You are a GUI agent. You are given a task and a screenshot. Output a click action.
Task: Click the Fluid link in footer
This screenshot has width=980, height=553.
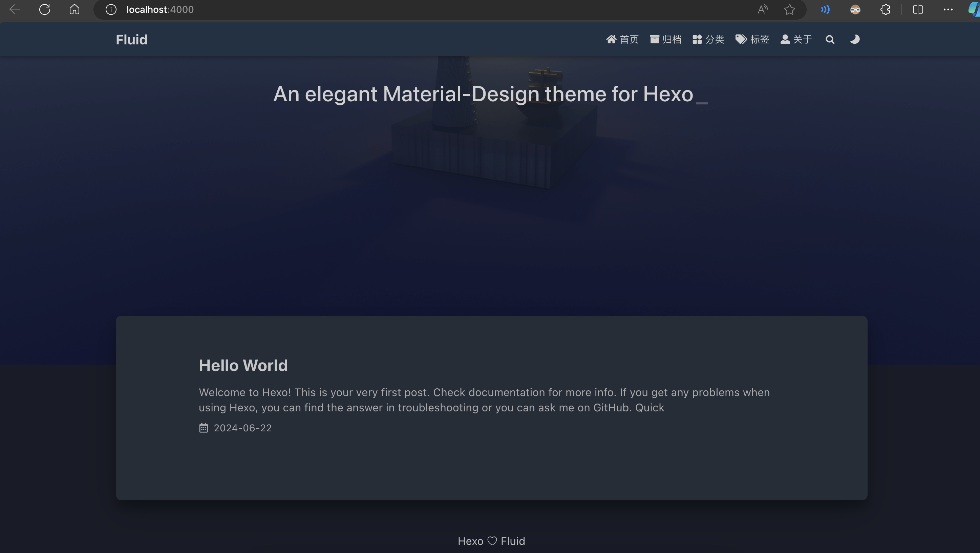(512, 541)
